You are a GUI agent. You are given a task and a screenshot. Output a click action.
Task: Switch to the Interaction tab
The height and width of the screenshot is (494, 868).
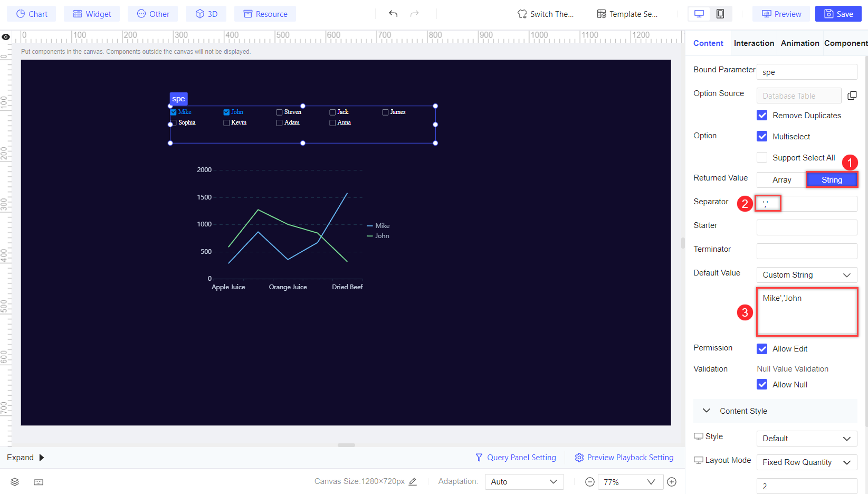[754, 43]
